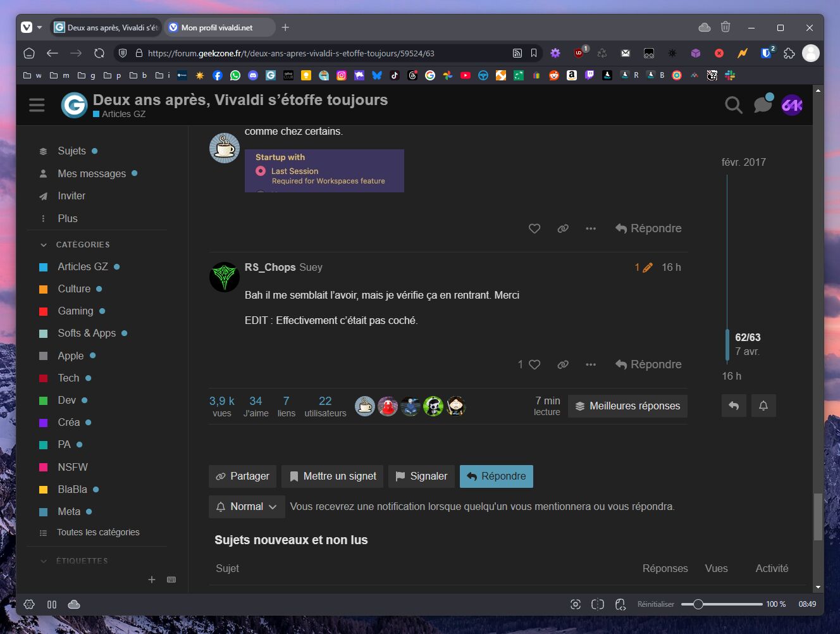840x634 pixels.
Task: Reload the page in Vivaldi
Action: click(x=99, y=53)
